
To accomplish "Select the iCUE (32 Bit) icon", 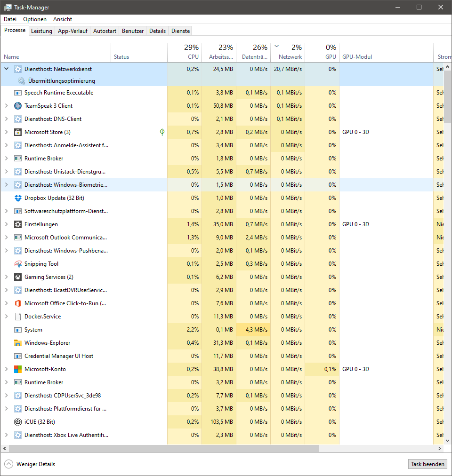I will click(18, 422).
